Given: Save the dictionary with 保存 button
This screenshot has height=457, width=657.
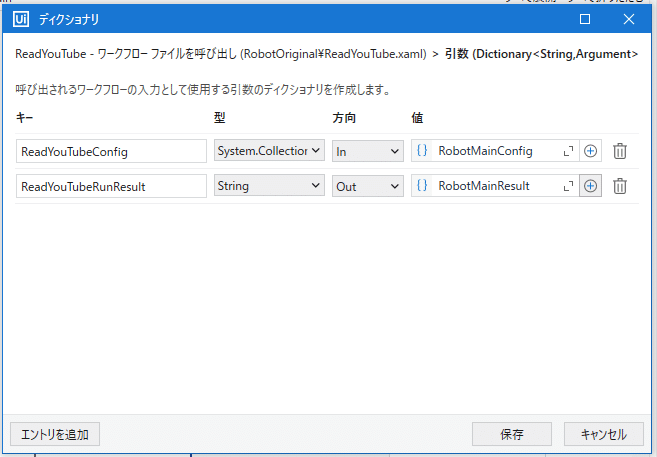Looking at the screenshot, I should pyautogui.click(x=512, y=434).
